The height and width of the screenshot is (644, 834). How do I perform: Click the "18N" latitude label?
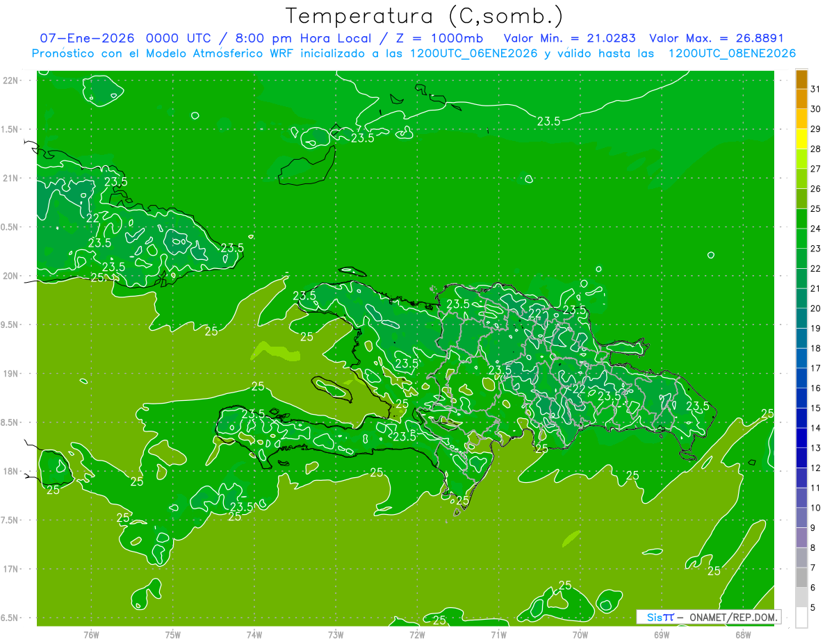(x=11, y=472)
